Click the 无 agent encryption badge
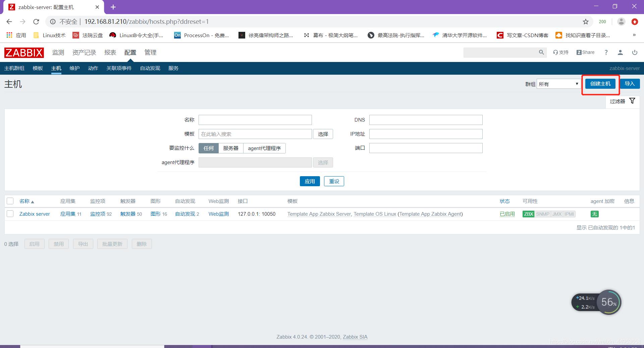 [594, 214]
